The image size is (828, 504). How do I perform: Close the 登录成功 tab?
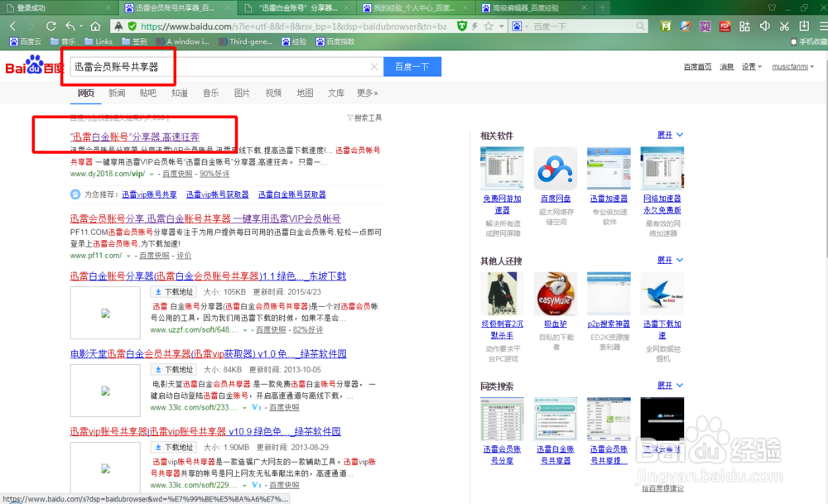click(x=108, y=8)
